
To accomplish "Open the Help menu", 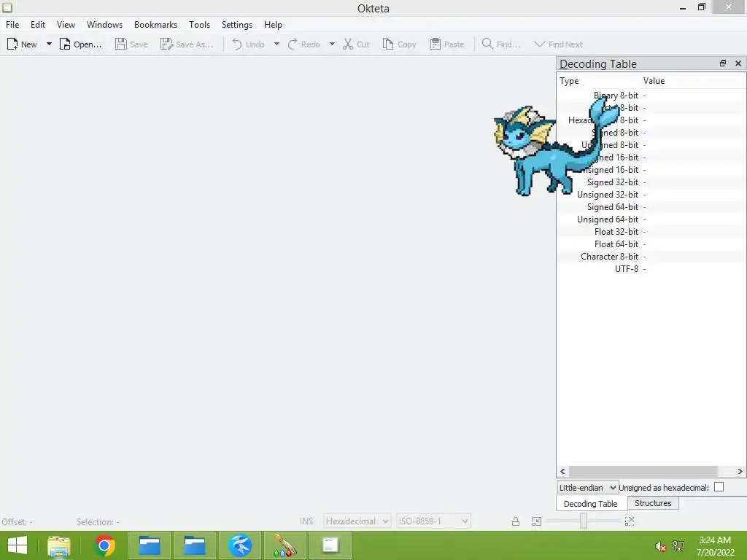I will point(273,25).
